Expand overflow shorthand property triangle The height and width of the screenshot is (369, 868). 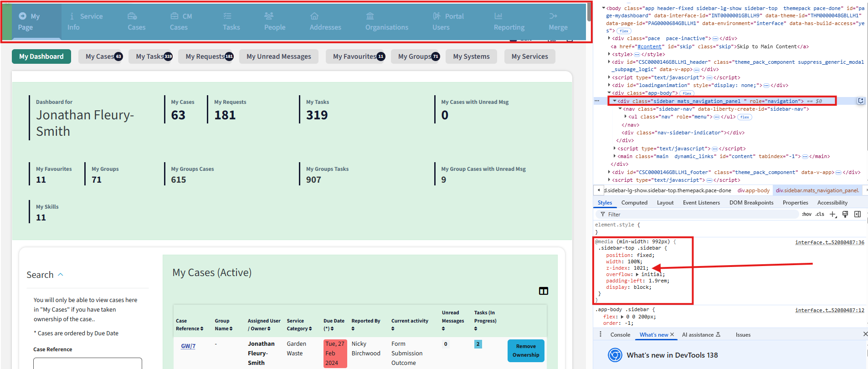pos(637,274)
